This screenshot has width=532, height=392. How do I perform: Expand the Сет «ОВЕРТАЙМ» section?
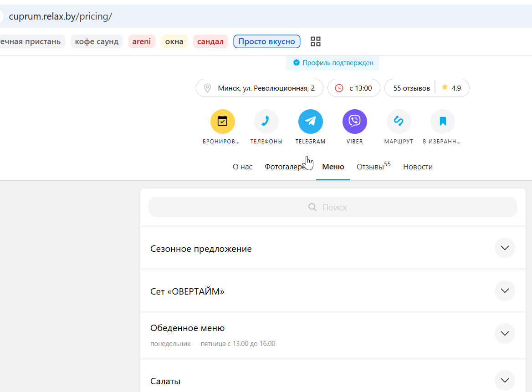tap(505, 290)
